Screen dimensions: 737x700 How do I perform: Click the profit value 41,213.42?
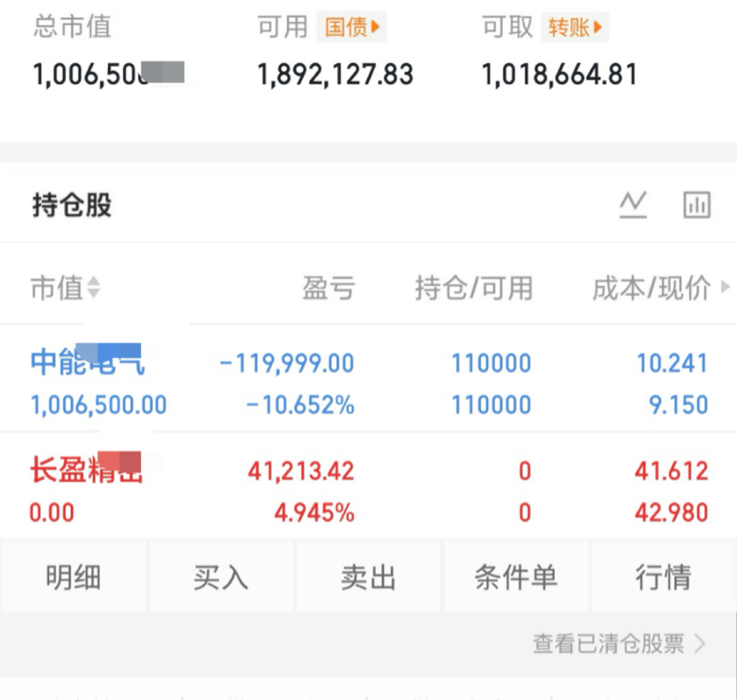point(301,471)
